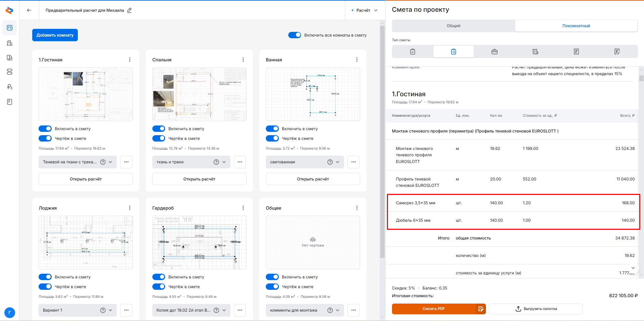Viewport: 644px width, 321px height.
Task: Open the Гардероб drawing thumbnail
Action: tap(199, 242)
